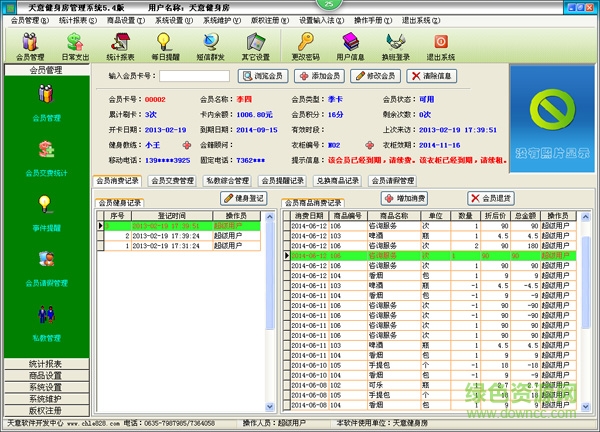Open the 系统设置 menu in menu bar

[x=174, y=20]
